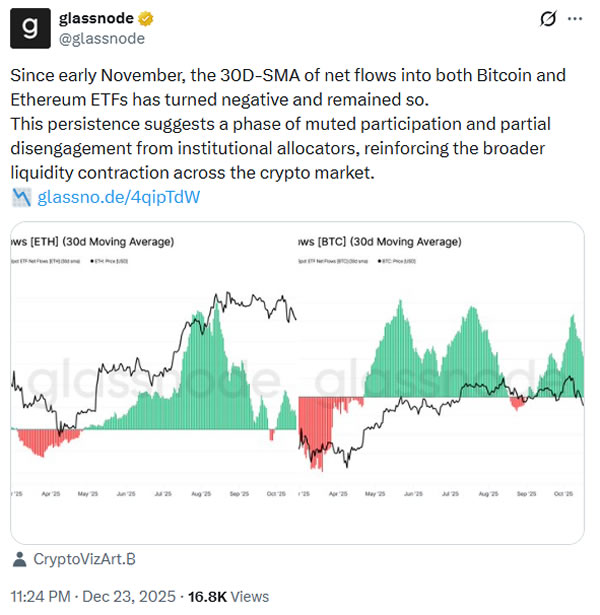Open the ETH ETF net flows chart image
The width and height of the screenshot is (600, 615).
click(155, 380)
